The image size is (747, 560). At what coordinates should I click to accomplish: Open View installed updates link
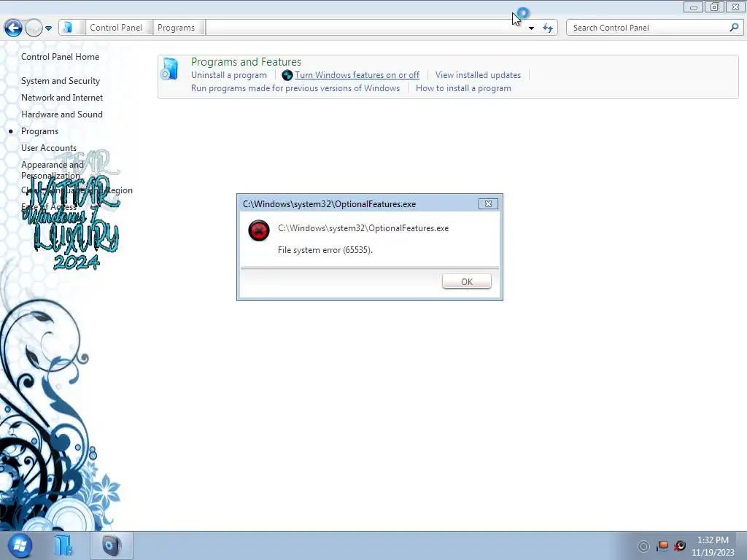pos(478,75)
